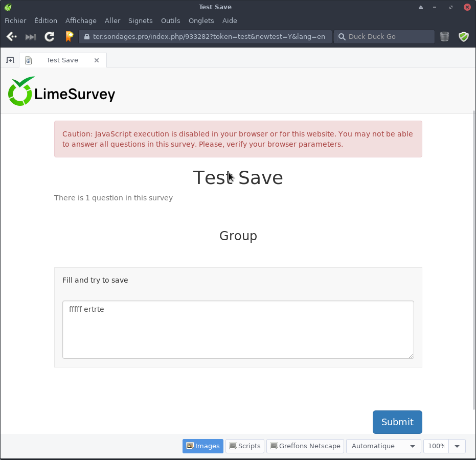The image size is (476, 460).
Task: Open the green shield content blocking icon
Action: 463,37
